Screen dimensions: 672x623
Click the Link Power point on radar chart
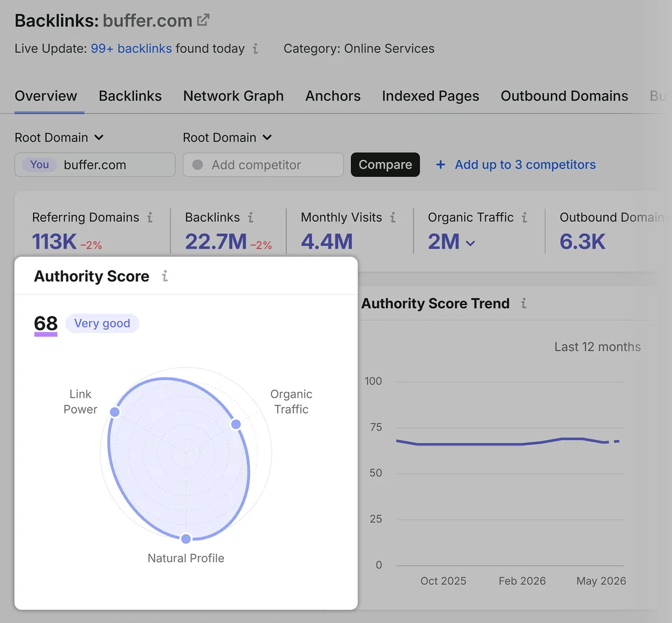point(115,412)
